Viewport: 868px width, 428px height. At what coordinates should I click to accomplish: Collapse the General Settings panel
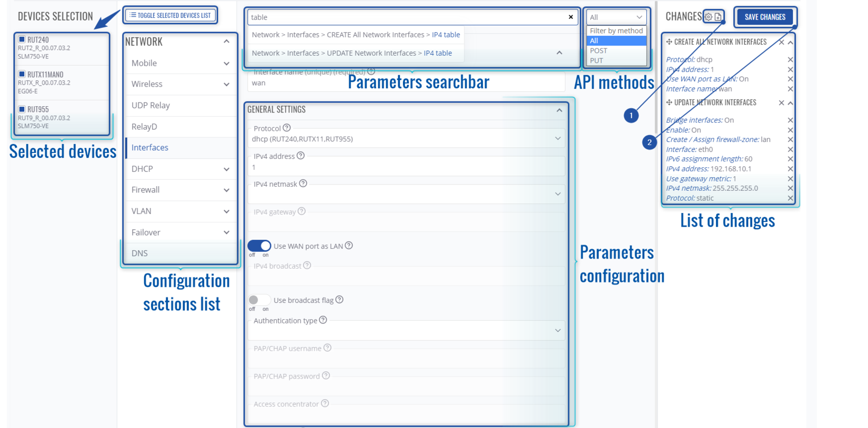[x=559, y=110]
